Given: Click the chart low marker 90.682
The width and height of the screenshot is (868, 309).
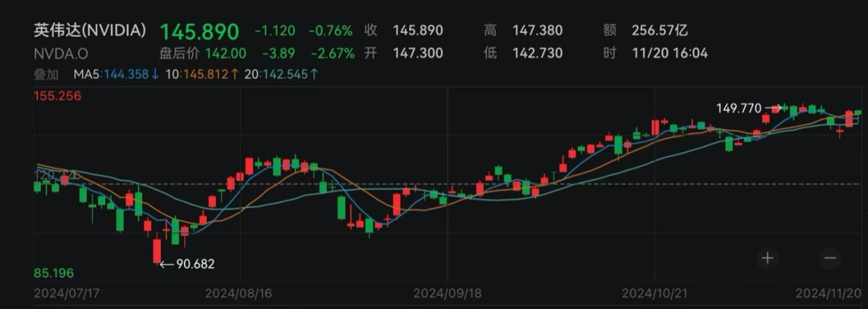Looking at the screenshot, I should pyautogui.click(x=195, y=264).
